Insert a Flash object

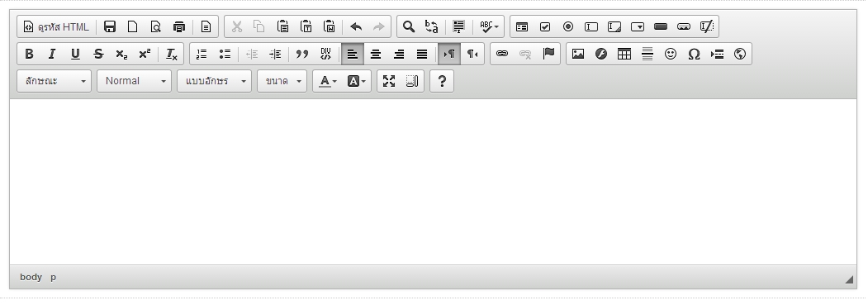(x=601, y=54)
